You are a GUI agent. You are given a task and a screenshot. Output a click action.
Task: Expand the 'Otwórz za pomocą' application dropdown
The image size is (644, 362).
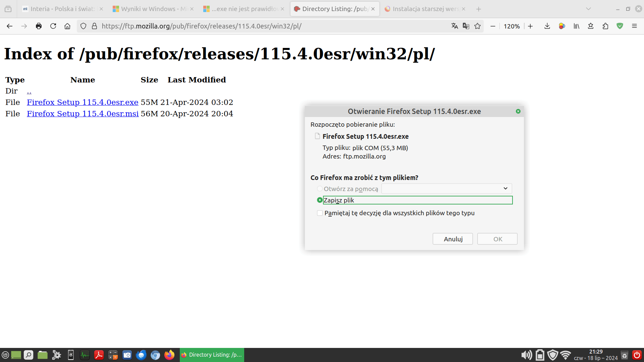(446, 188)
